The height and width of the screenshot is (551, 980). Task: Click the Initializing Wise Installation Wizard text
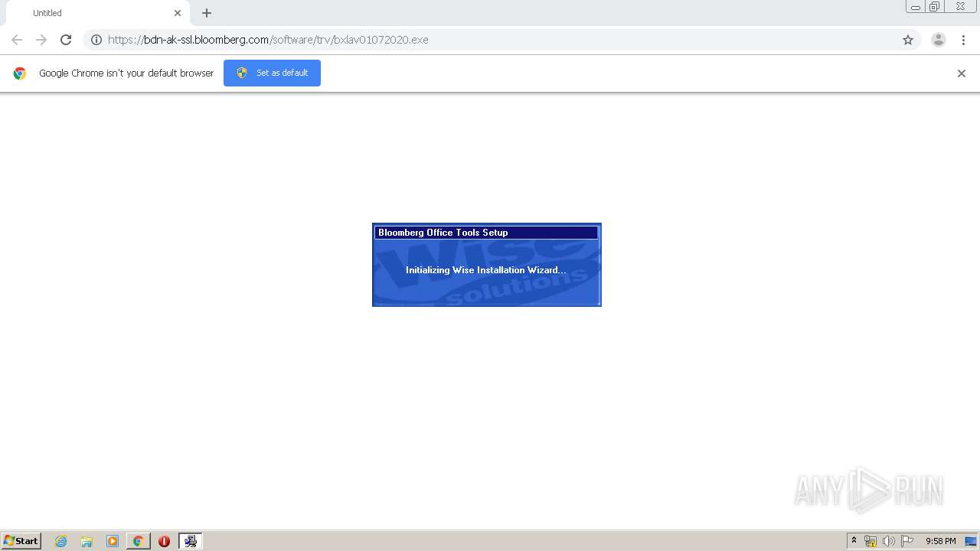tap(486, 270)
